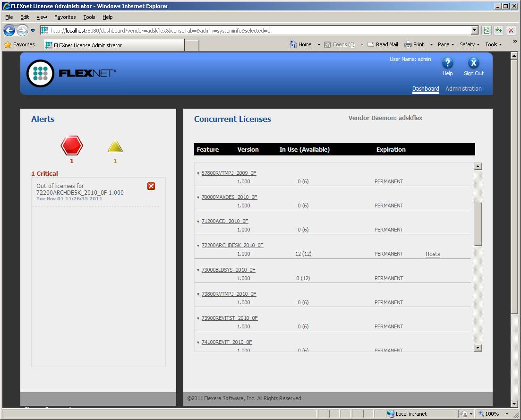Open the Help icon in FLEXnet header
The height and width of the screenshot is (420, 521).
(448, 63)
